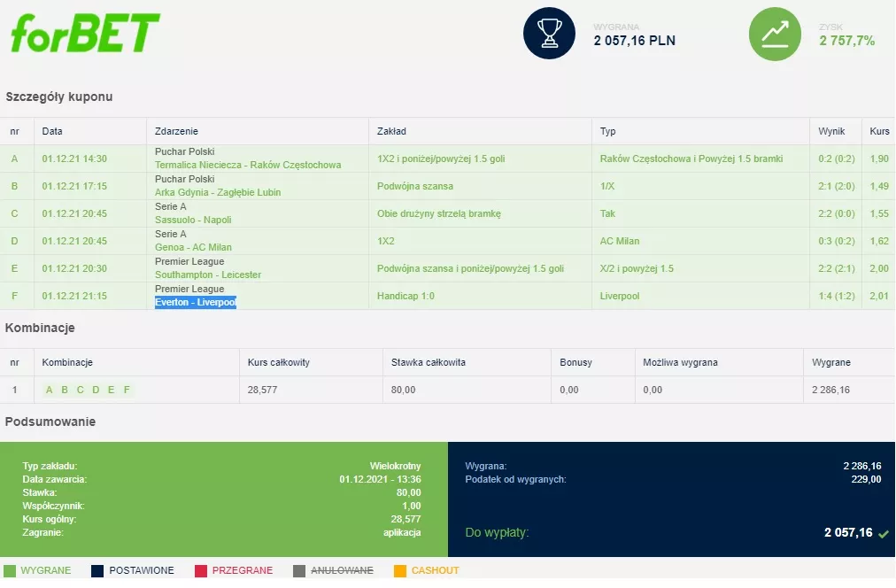Click the 'Podwójna szansa' bet in row B
Image resolution: width=896 pixels, height=588 pixels.
[x=415, y=186]
